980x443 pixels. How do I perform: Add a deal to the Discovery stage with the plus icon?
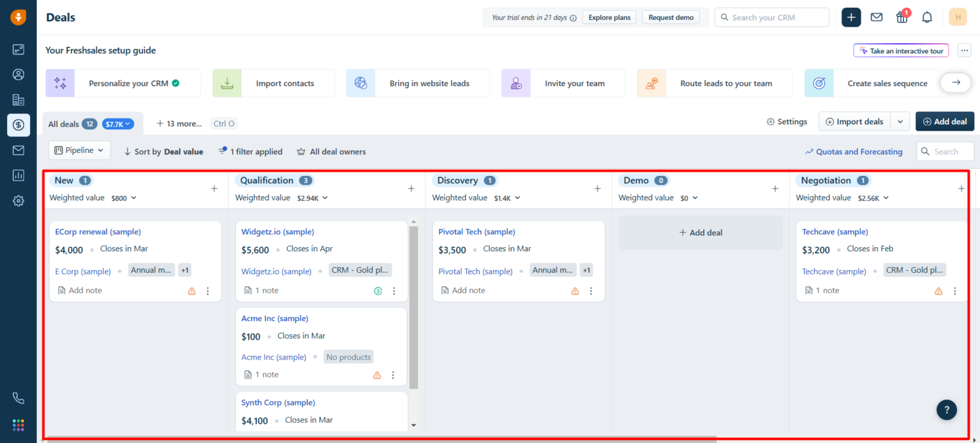598,189
